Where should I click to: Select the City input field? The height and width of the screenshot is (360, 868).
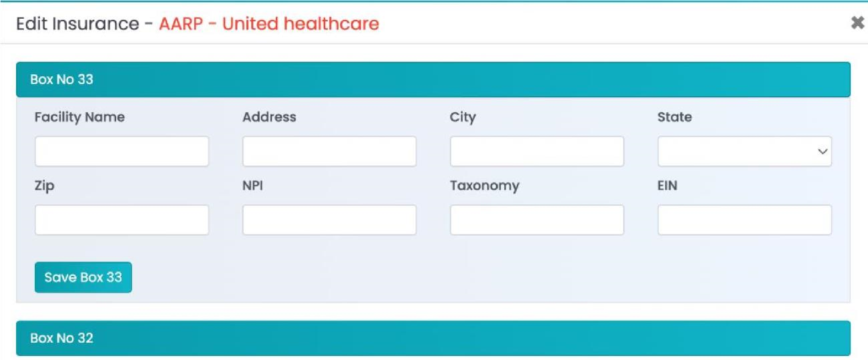[x=537, y=152]
